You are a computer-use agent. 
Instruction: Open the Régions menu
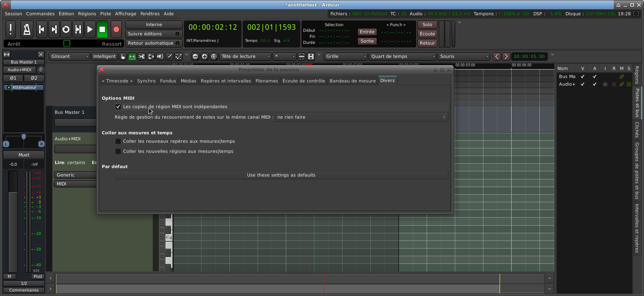coord(87,14)
